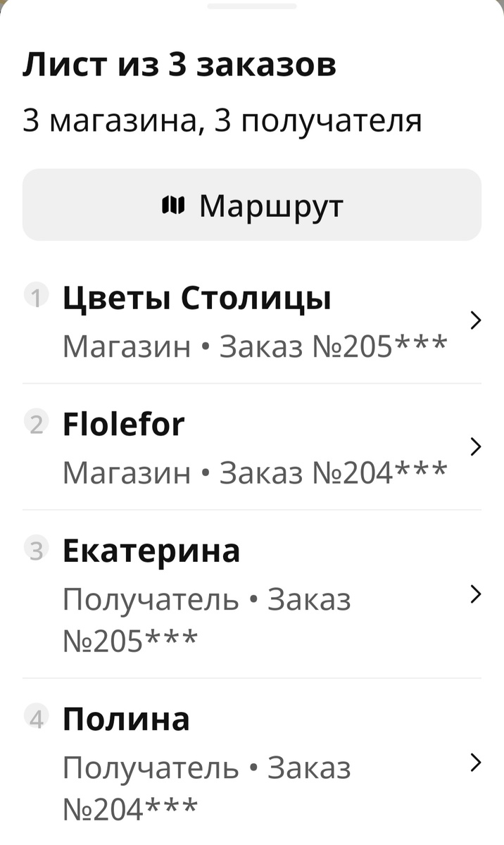504x845 pixels.
Task: Open recipient Екатерина via the chevron
Action: (x=476, y=594)
